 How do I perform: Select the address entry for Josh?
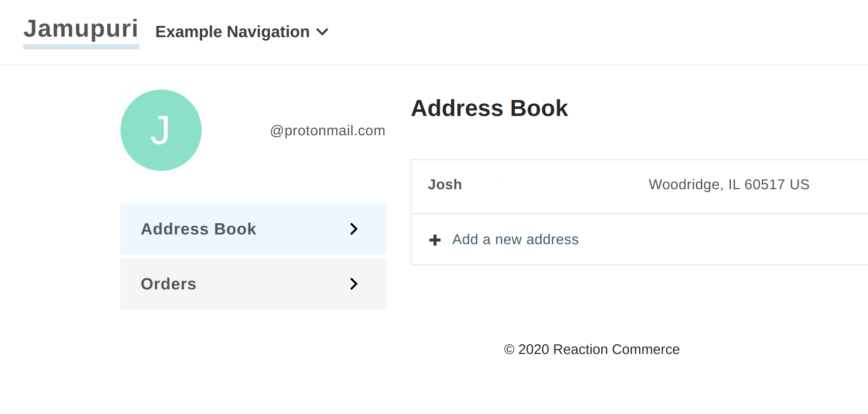445,184
